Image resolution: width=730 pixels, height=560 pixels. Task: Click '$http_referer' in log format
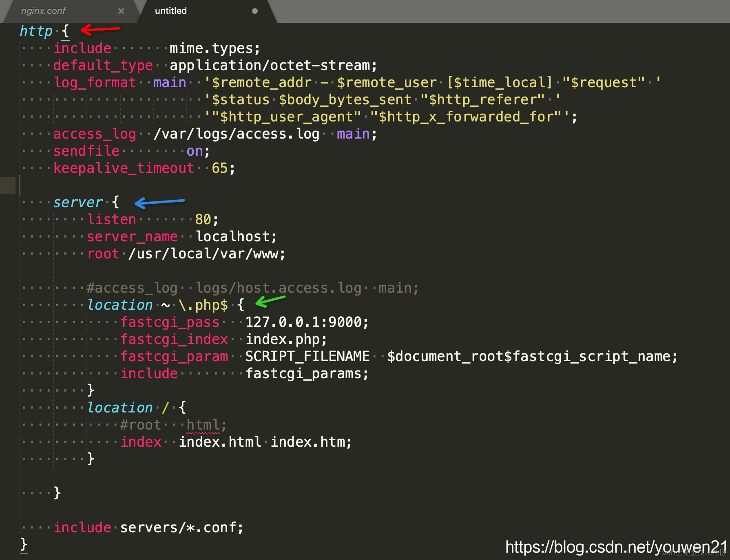coord(483,100)
